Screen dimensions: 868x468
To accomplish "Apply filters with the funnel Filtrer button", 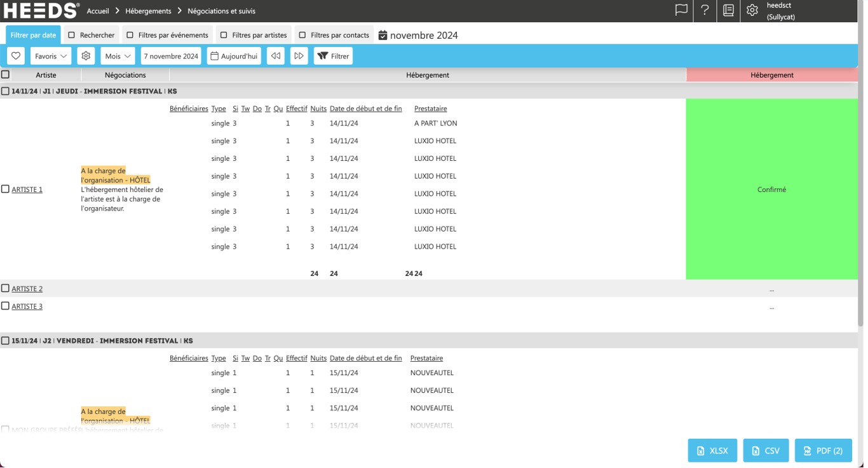I will coord(333,56).
